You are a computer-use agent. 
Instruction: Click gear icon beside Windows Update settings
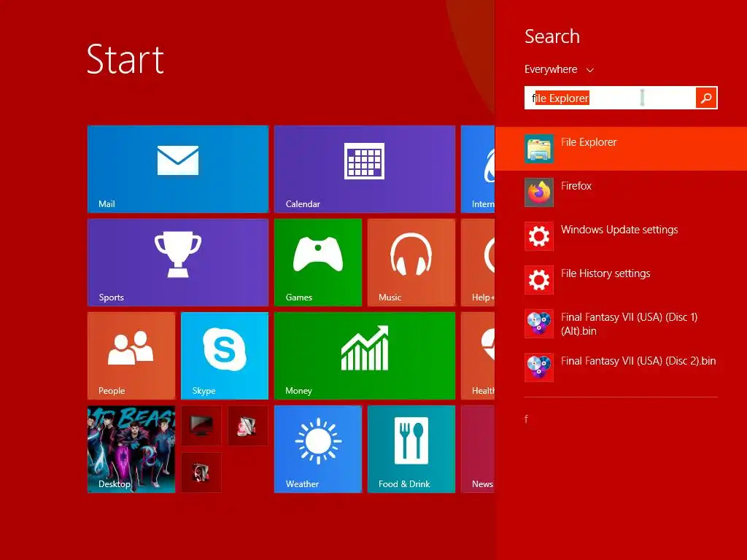tap(539, 236)
